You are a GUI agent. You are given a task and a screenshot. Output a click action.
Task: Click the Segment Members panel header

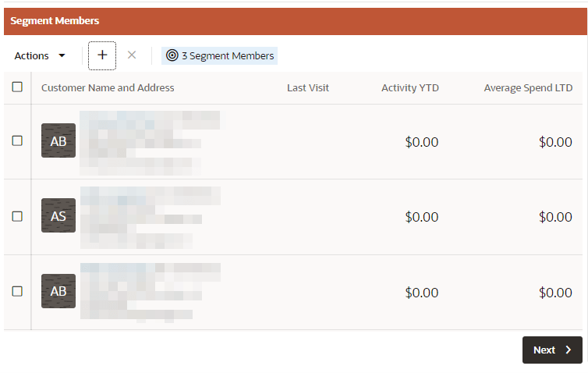pos(296,21)
